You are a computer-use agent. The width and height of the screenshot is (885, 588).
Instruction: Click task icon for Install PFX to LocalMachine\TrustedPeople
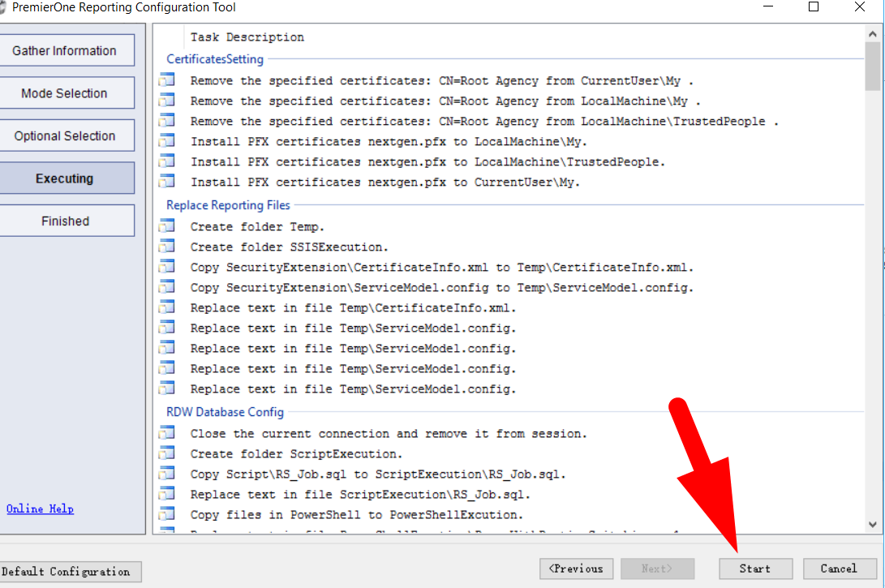point(166,161)
